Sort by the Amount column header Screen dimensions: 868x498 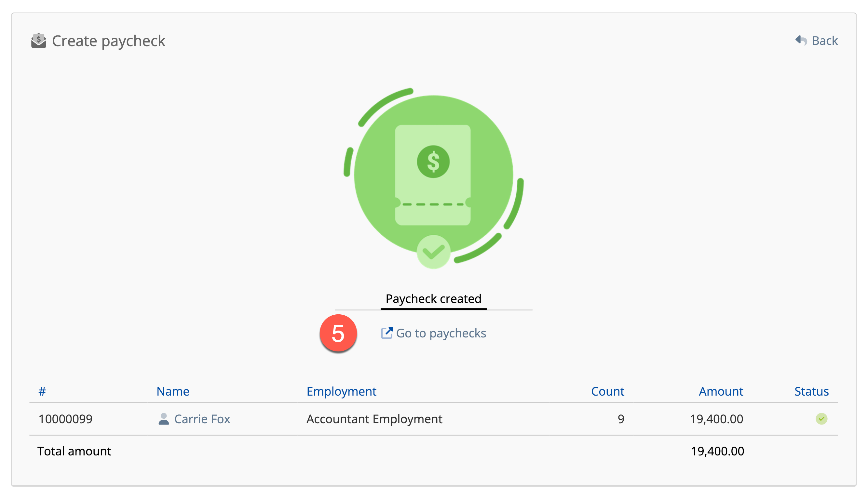point(721,391)
